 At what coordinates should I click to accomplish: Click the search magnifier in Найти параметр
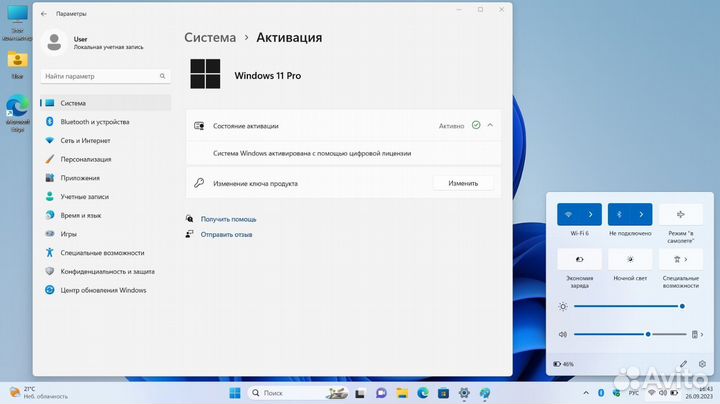click(163, 76)
